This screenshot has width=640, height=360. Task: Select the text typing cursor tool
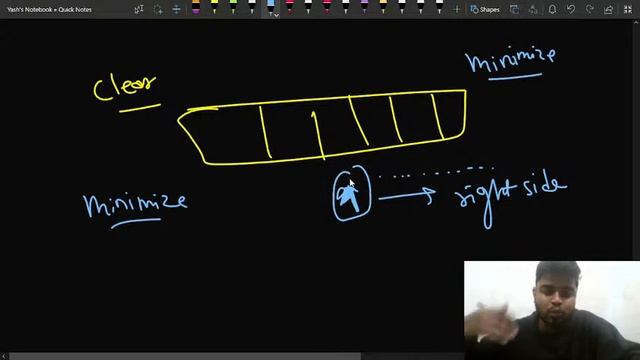point(139,9)
